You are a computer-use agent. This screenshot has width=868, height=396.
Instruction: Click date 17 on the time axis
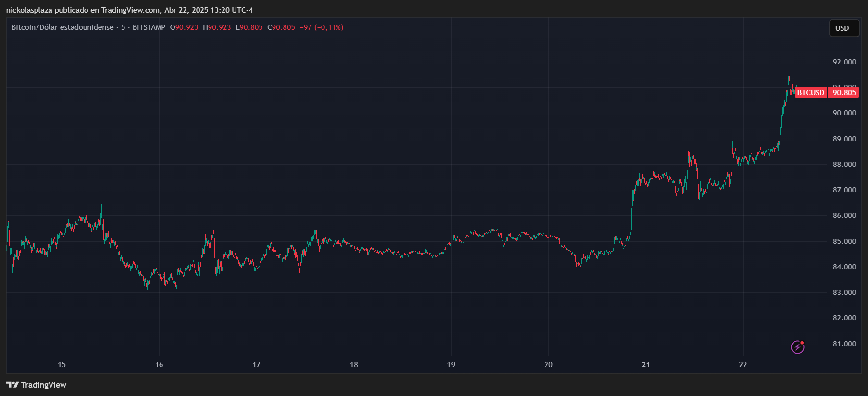tap(257, 364)
